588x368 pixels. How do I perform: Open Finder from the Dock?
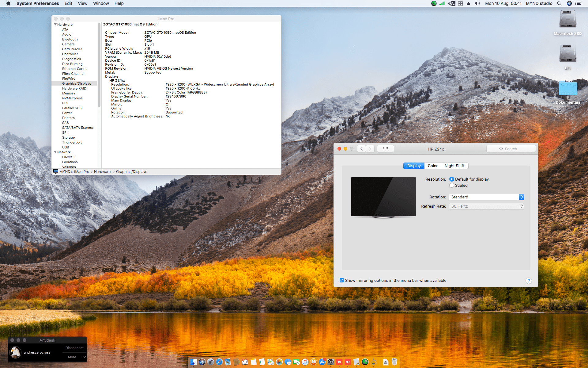click(194, 362)
